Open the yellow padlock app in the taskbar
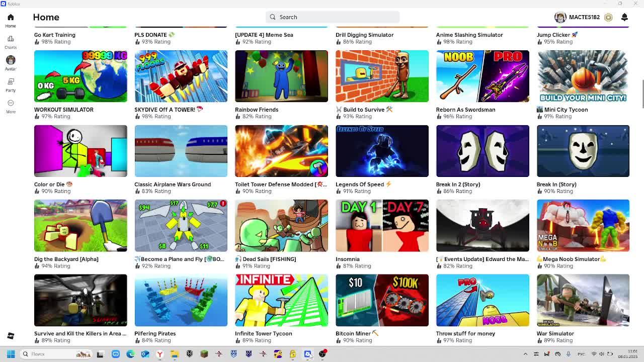This screenshot has width=644, height=362. click(293, 354)
